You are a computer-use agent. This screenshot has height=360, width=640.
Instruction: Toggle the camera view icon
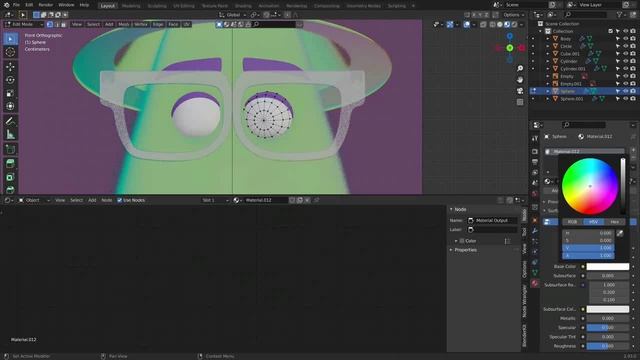click(520, 91)
